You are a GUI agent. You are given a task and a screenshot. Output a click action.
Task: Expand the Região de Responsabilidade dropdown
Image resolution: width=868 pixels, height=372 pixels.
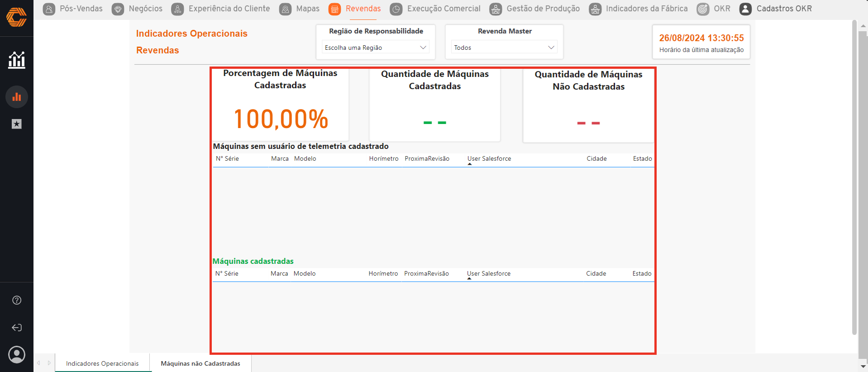point(376,47)
